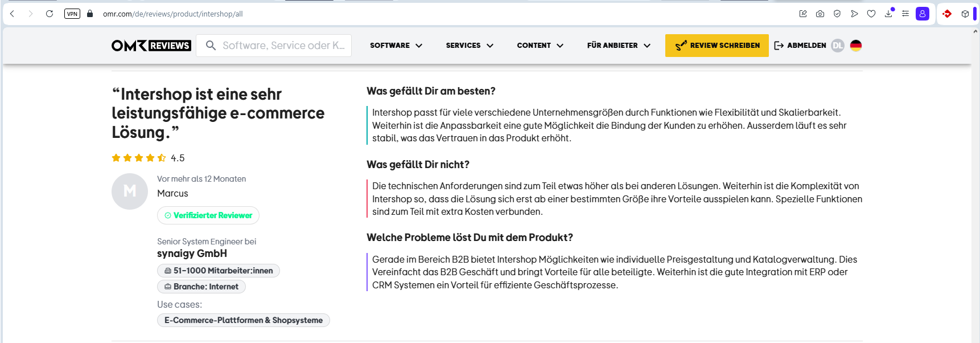Open the browser easy setup sliders icon
This screenshot has width=980, height=343.
905,14
